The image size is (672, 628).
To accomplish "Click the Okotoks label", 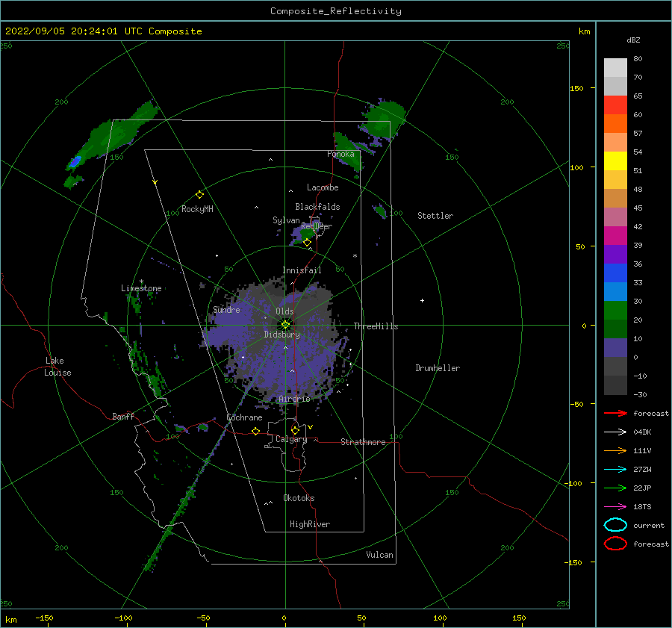I will point(299,498).
